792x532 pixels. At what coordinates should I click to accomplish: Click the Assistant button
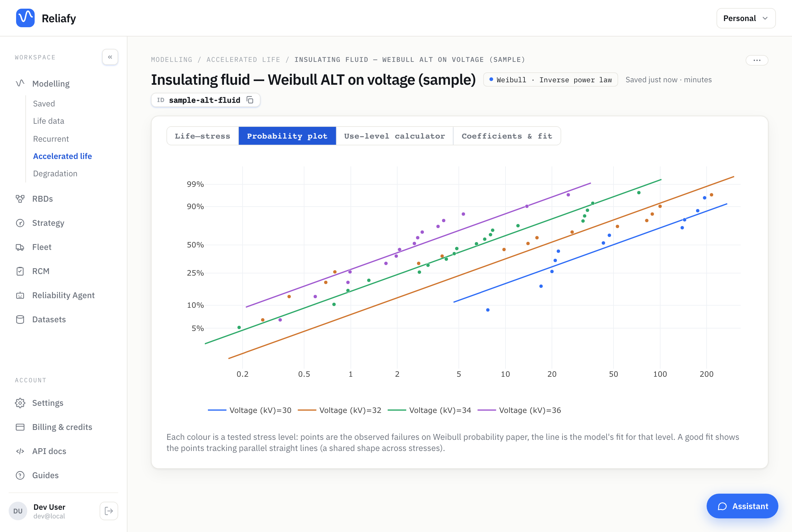tap(742, 506)
